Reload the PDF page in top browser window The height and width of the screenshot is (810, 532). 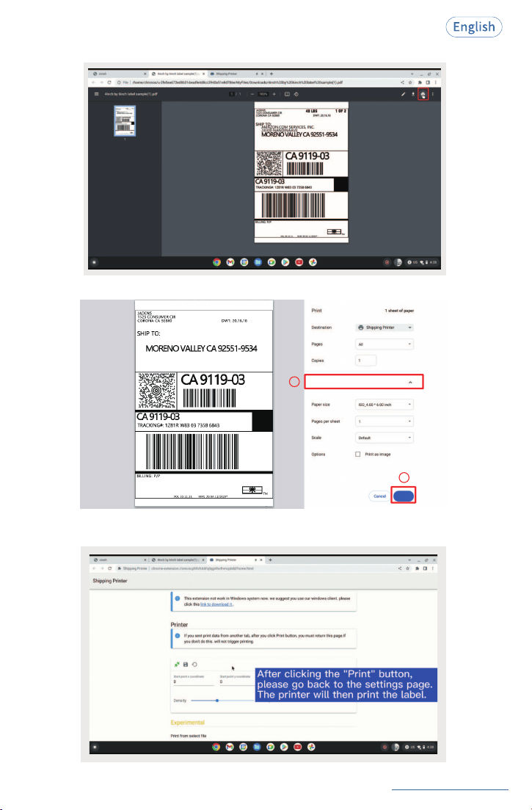109,82
